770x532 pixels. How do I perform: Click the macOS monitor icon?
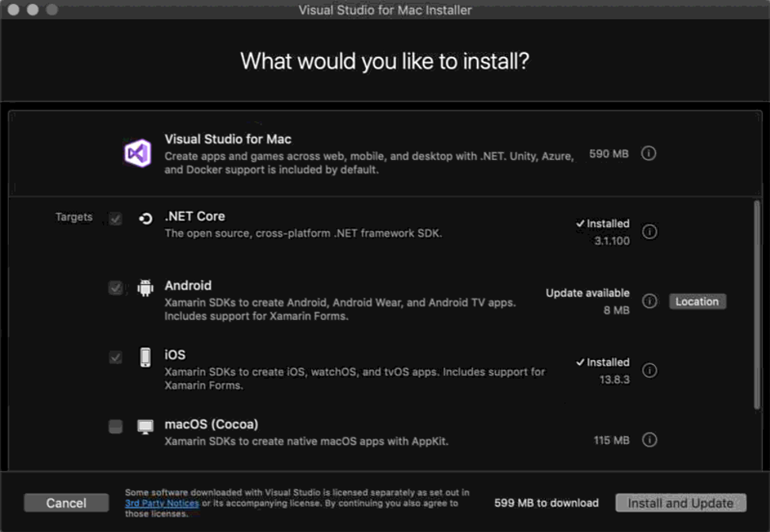(145, 427)
